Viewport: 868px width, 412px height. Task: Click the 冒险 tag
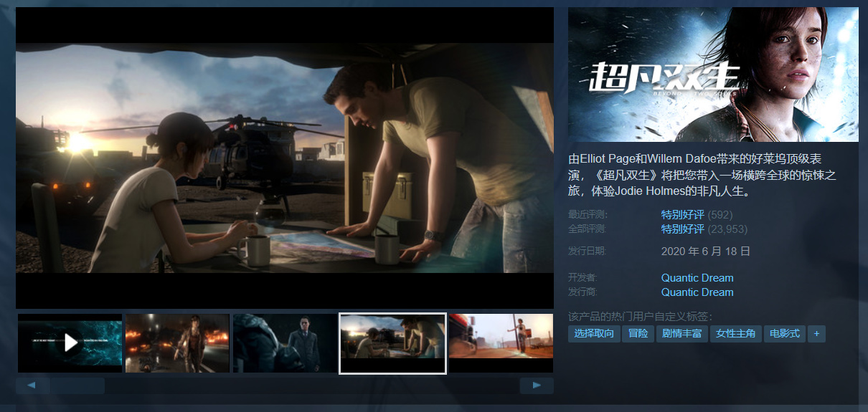pos(638,334)
